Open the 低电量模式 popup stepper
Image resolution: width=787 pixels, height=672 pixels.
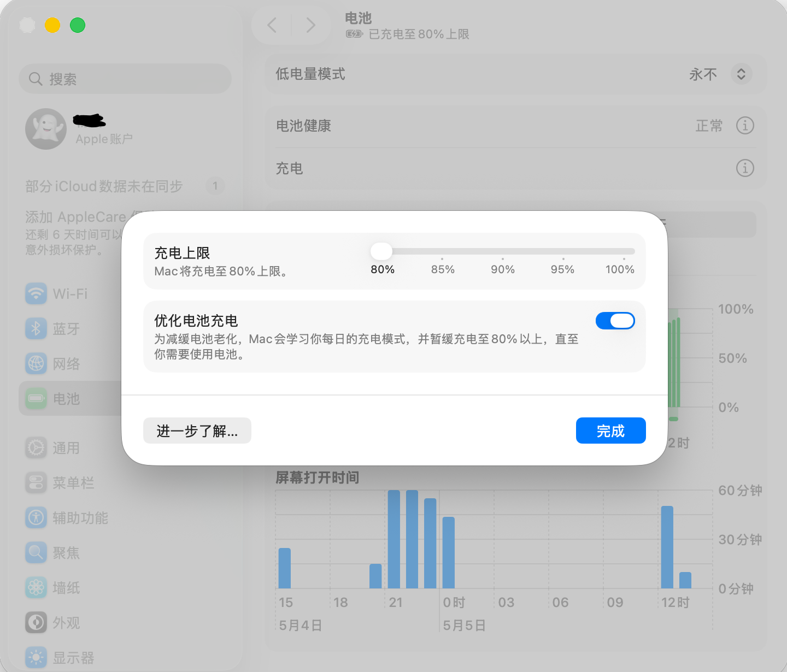741,74
